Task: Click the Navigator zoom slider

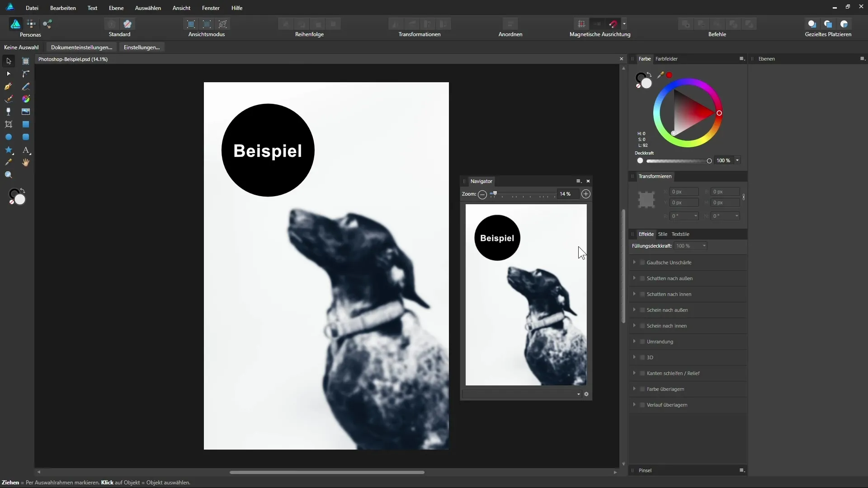Action: (523, 194)
